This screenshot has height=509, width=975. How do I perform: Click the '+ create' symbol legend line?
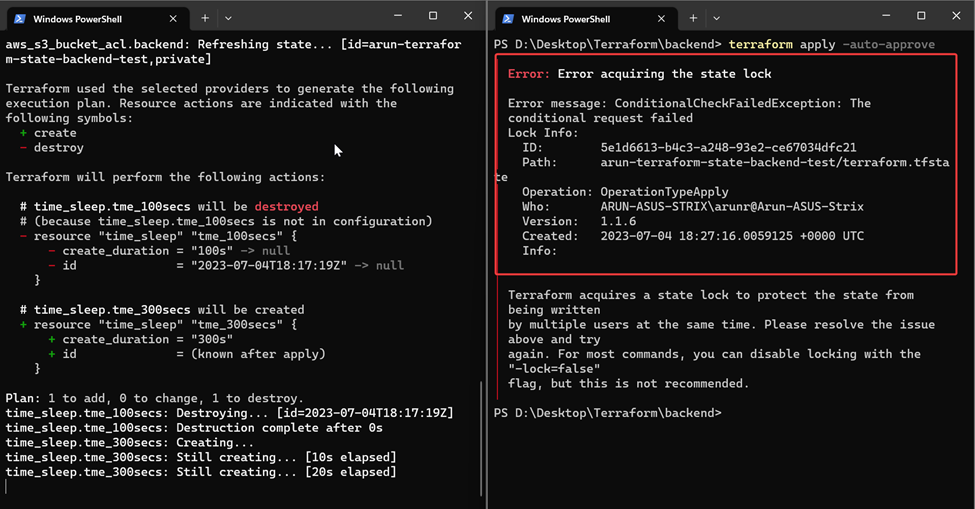click(49, 133)
